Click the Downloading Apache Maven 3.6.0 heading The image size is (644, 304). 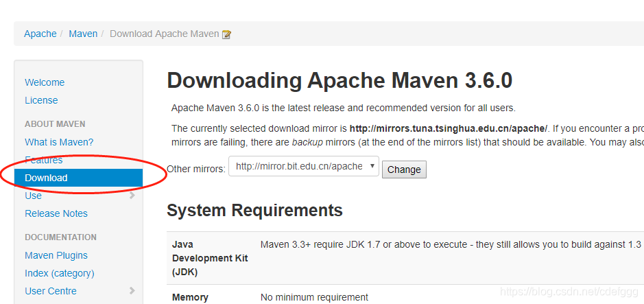pos(339,80)
